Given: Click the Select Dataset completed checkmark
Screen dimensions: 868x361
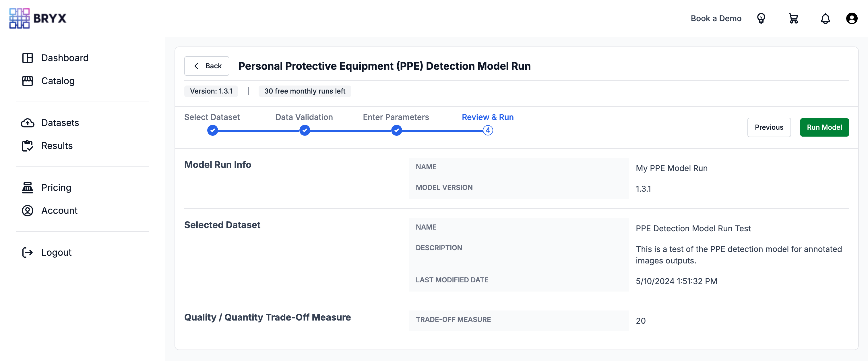Looking at the screenshot, I should (x=212, y=130).
